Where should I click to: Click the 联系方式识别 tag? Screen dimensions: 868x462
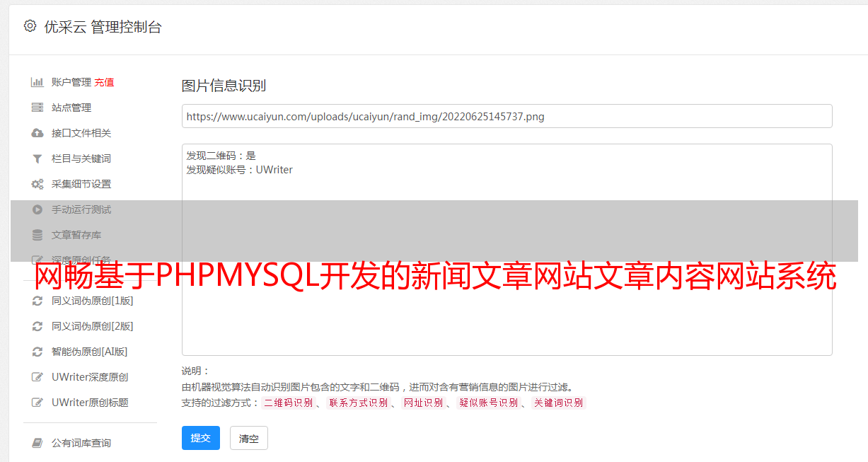(358, 403)
